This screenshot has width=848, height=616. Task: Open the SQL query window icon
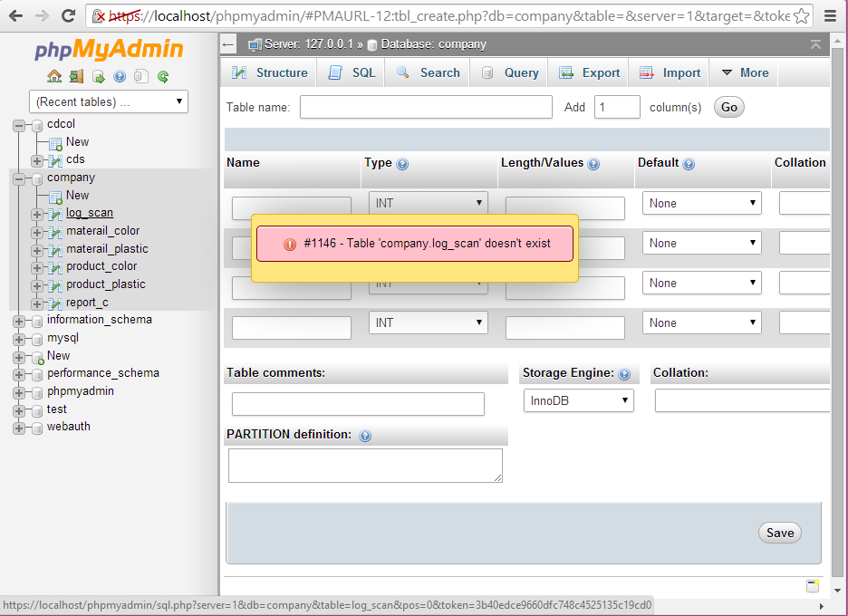click(x=98, y=77)
